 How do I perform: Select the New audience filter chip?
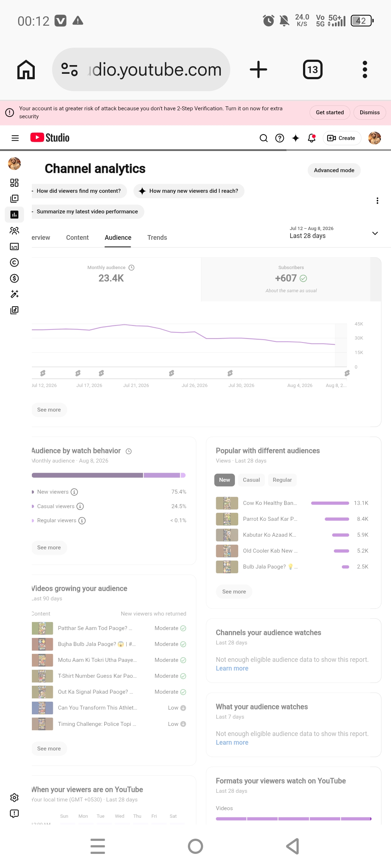pyautogui.click(x=224, y=480)
